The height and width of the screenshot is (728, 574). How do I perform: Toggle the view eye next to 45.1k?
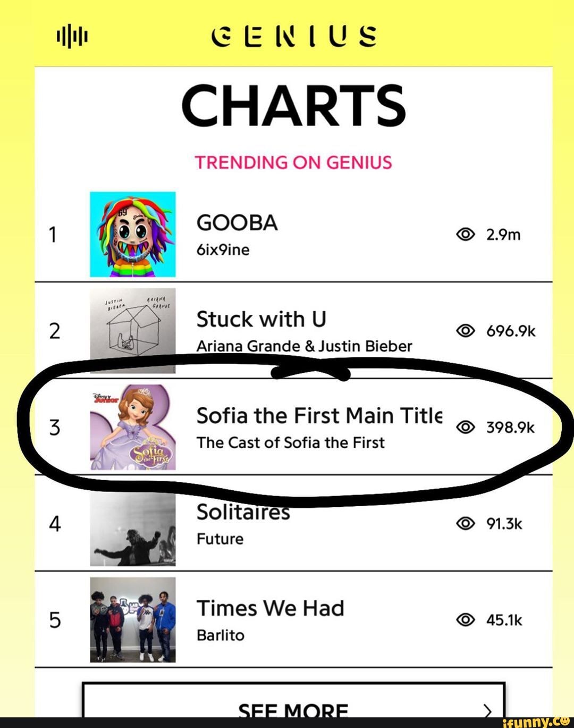click(466, 620)
